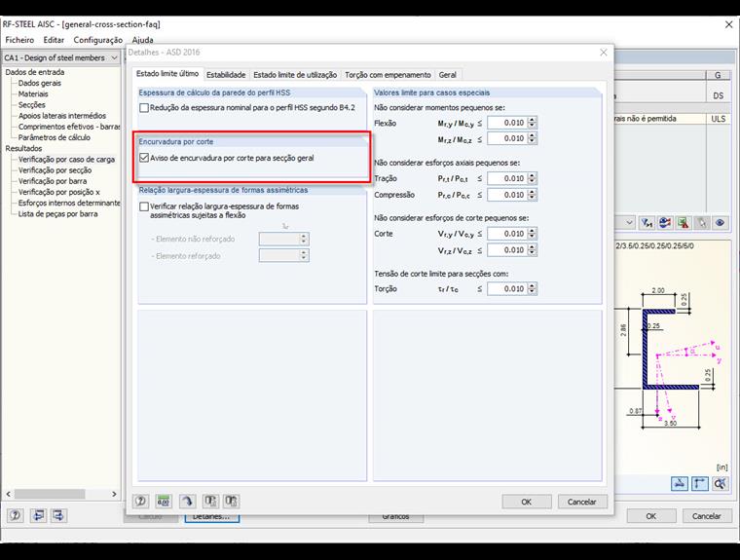Viewport: 740px width, 560px height.
Task: Click the navigator scrollbar right arrow
Action: coord(114,494)
